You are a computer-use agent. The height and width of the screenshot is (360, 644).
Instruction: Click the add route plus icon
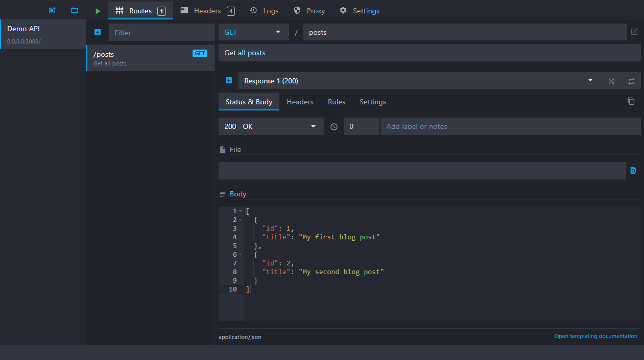point(98,32)
